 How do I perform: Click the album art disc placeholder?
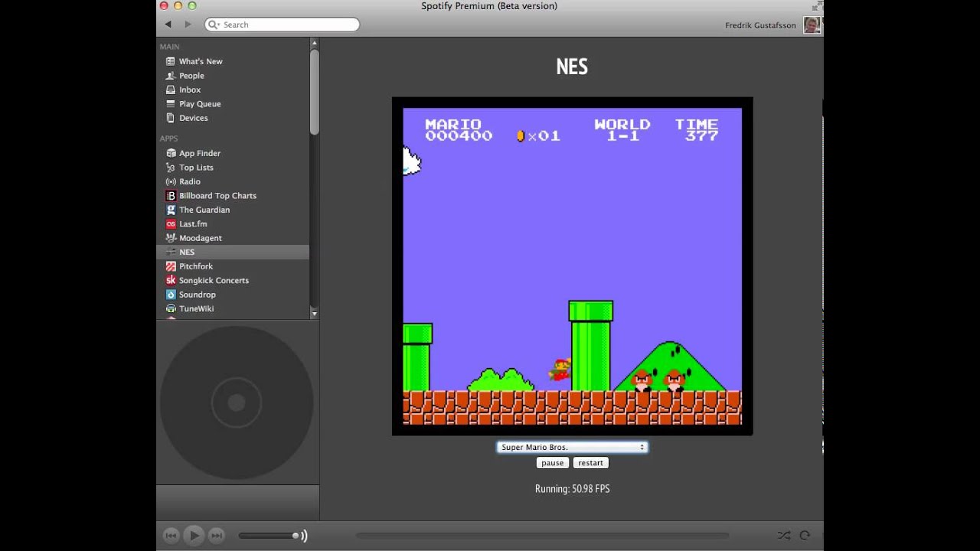pyautogui.click(x=237, y=403)
